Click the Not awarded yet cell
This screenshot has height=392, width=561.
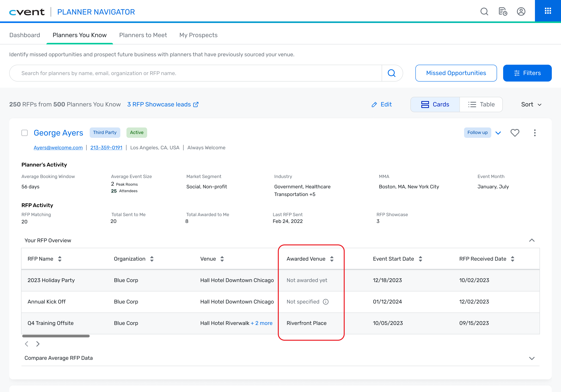click(307, 280)
